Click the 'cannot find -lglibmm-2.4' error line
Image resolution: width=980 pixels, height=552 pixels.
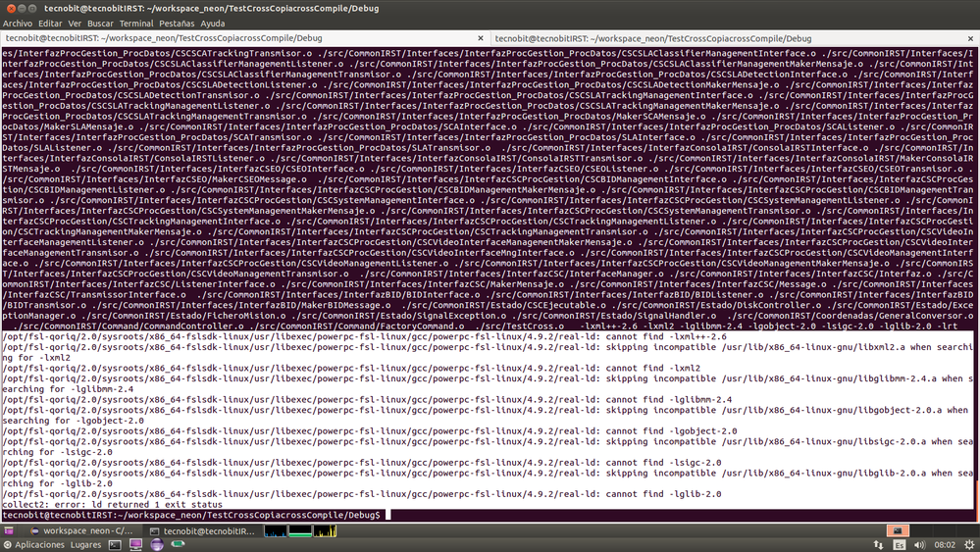tap(367, 400)
